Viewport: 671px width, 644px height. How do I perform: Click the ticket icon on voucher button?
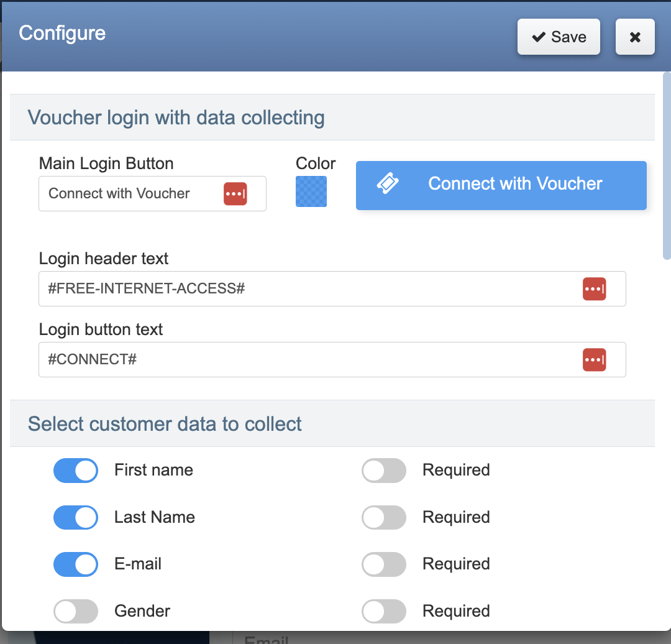388,185
